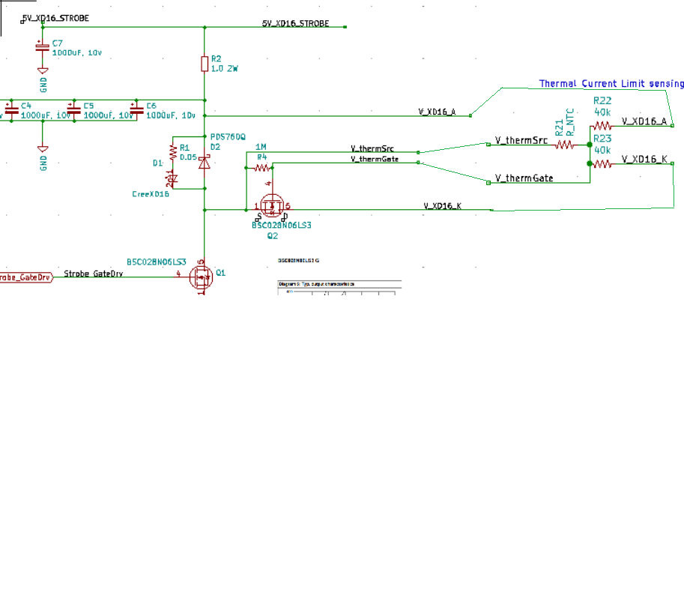Click the large 'V_thermGate' label below R21
The width and height of the screenshot is (684, 616).
524,178
